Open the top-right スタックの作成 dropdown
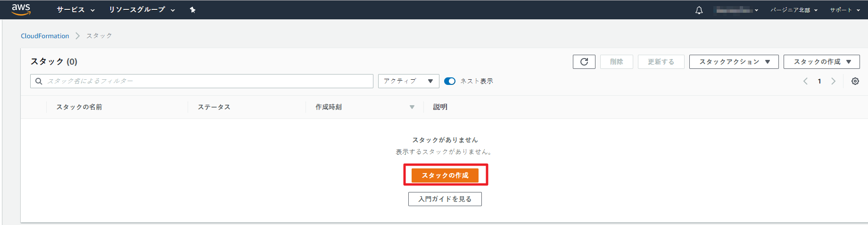 821,62
